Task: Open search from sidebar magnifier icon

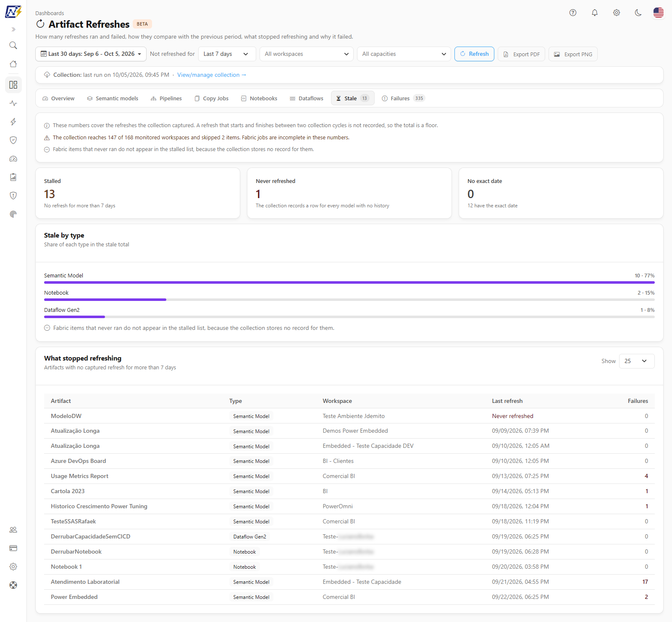Action: pyautogui.click(x=13, y=45)
